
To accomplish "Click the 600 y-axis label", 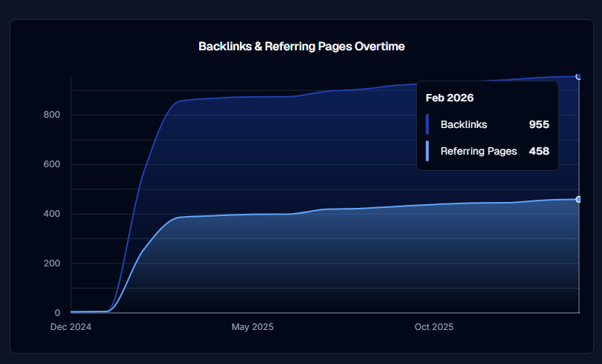I will [51, 164].
